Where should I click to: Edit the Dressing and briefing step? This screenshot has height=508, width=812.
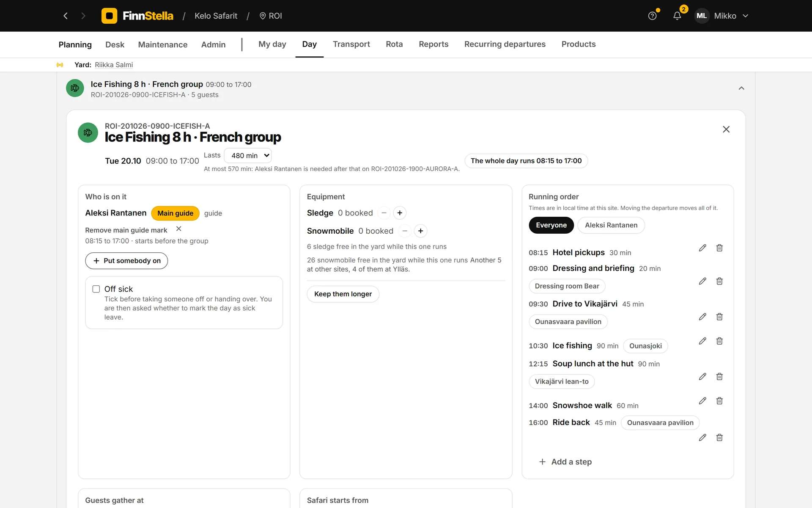pos(702,281)
